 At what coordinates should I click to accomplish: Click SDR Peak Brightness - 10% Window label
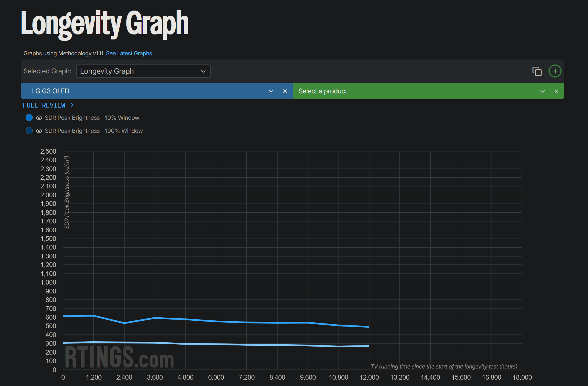tap(92, 118)
